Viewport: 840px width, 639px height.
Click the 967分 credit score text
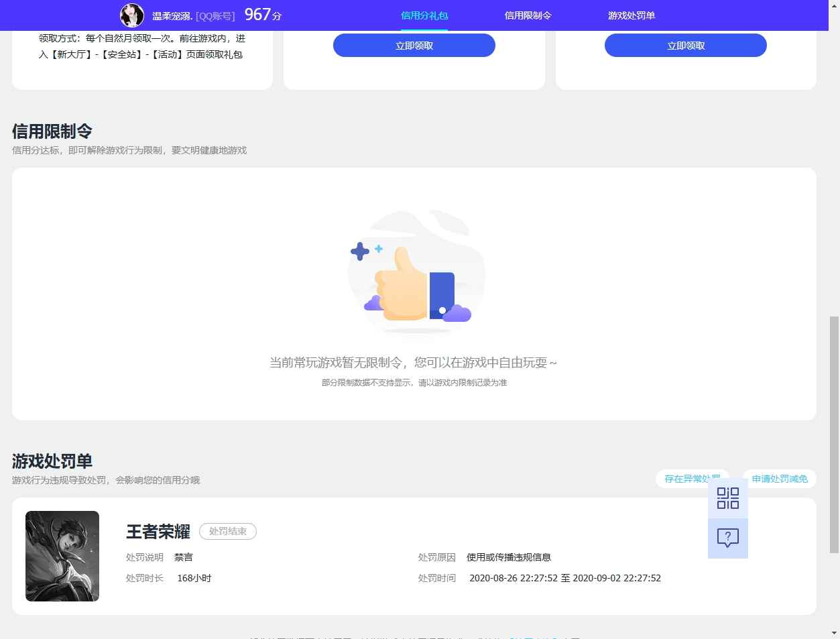(263, 15)
